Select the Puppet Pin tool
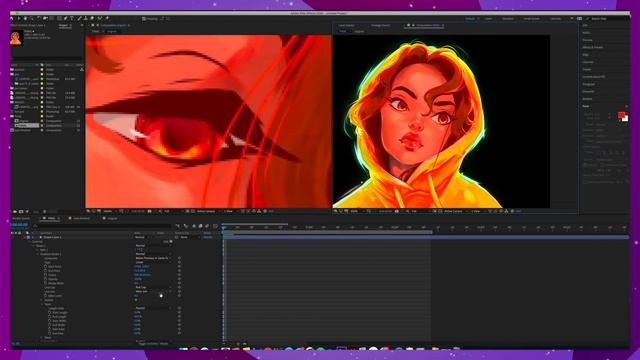Image resolution: width=640 pixels, height=360 pixels. (107, 18)
